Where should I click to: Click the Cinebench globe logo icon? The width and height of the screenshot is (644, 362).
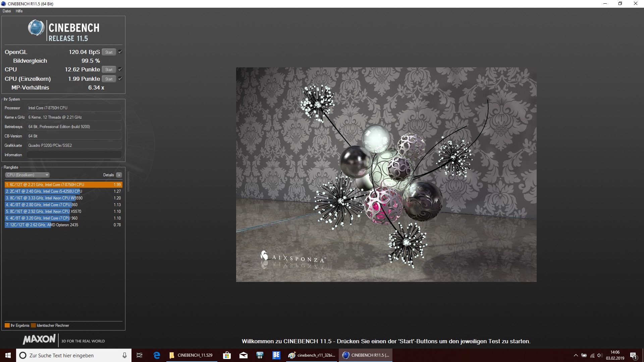[x=36, y=28]
